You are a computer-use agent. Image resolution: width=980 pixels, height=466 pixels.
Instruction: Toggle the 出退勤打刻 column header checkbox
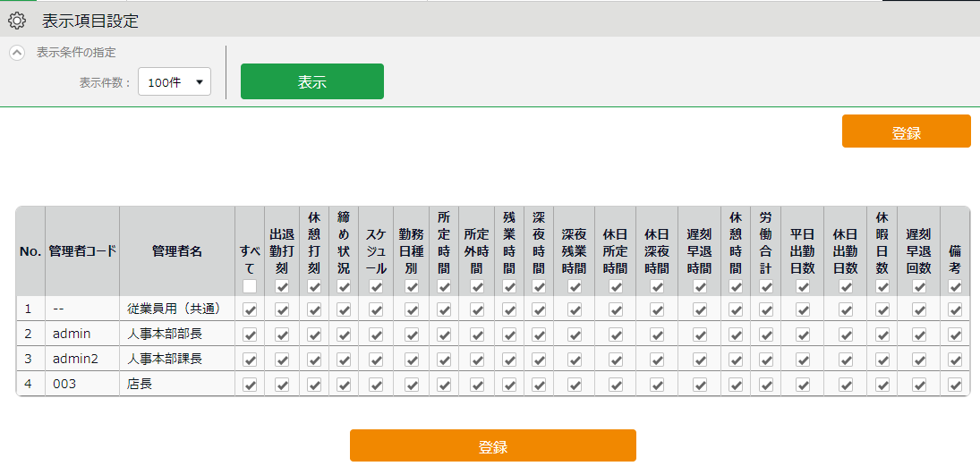282,286
